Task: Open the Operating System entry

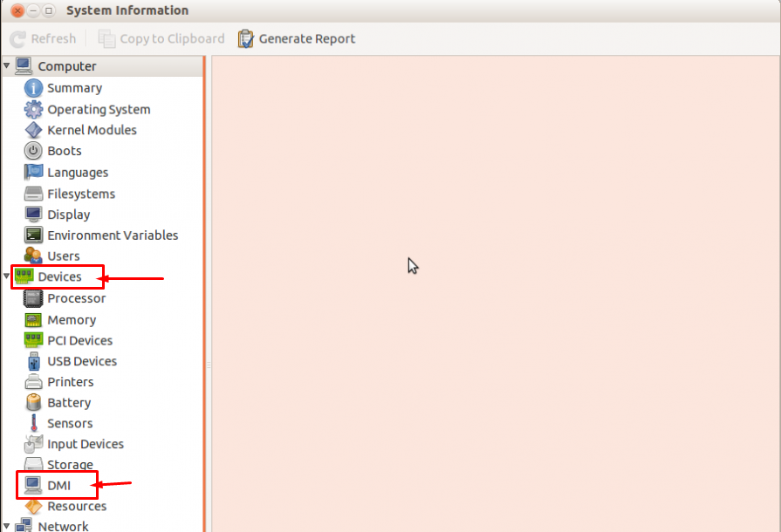Action: coord(99,110)
